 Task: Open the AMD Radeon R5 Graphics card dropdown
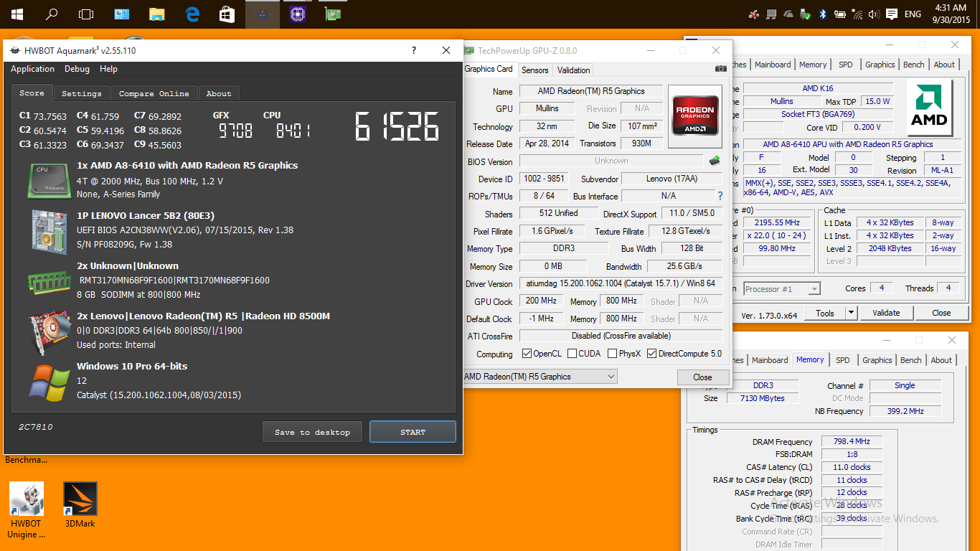[x=539, y=377]
